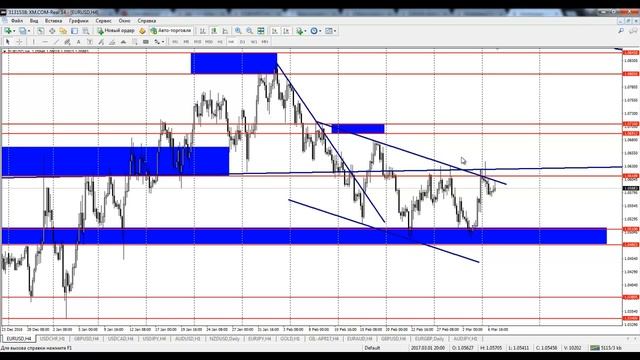640x360 pixels.
Task: Create a new chart with the toolbar icon
Action: 8,31
